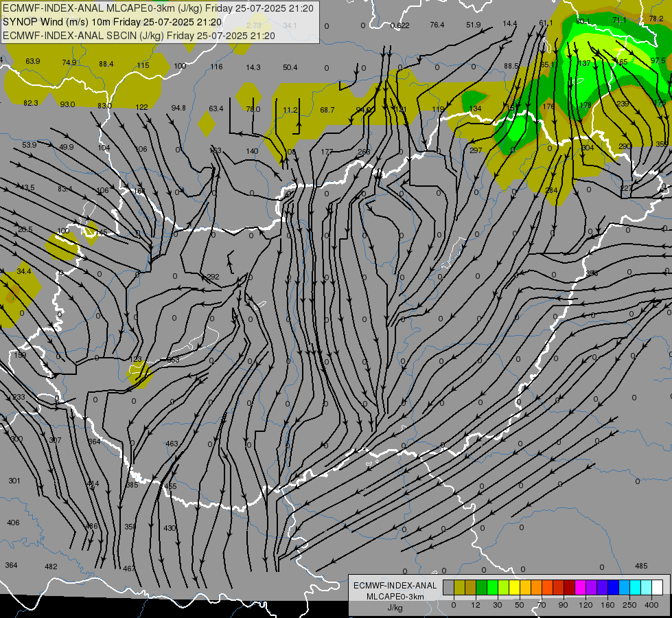The width and height of the screenshot is (672, 618).
Task: Click map value 430
Action: pos(170,528)
